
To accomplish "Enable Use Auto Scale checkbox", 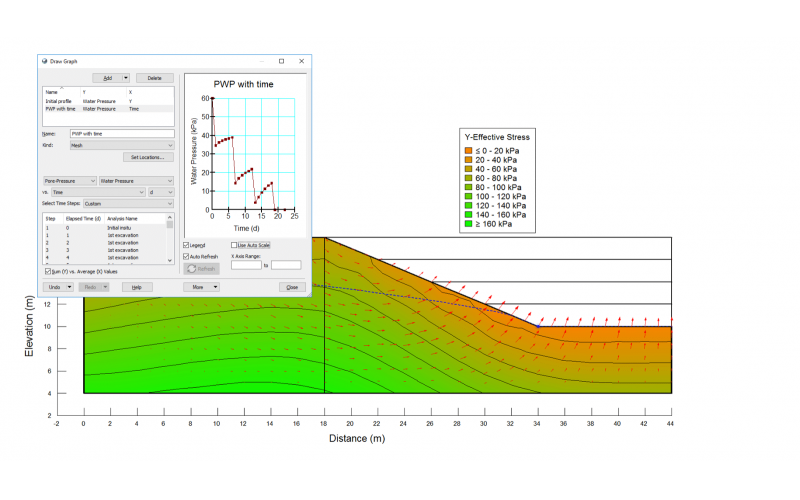I will pos(233,244).
